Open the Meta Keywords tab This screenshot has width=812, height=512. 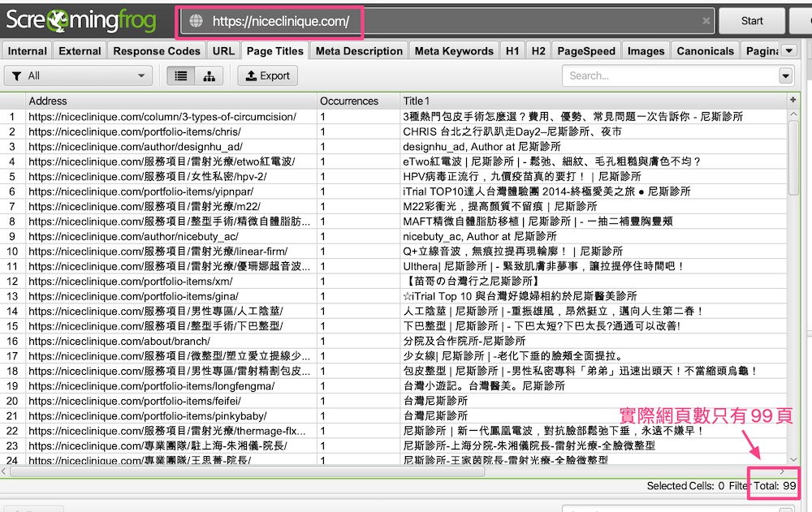454,51
